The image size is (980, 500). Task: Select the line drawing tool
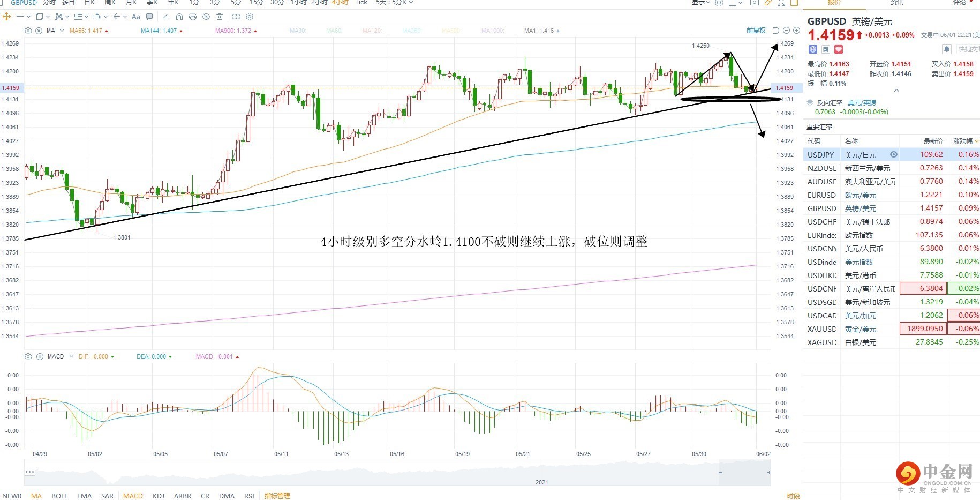tap(20, 17)
